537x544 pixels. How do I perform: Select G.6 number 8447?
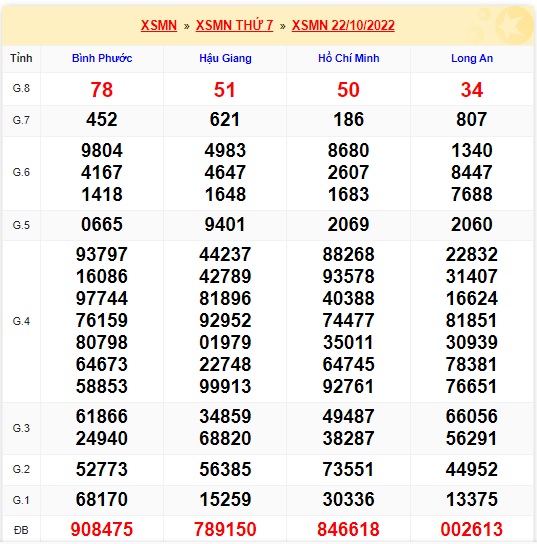point(472,172)
